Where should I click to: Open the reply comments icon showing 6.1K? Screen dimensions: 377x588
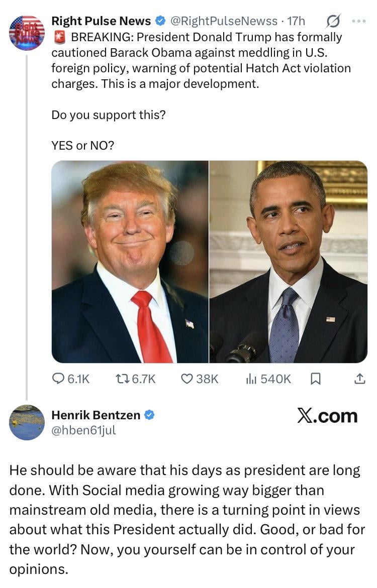pos(70,379)
